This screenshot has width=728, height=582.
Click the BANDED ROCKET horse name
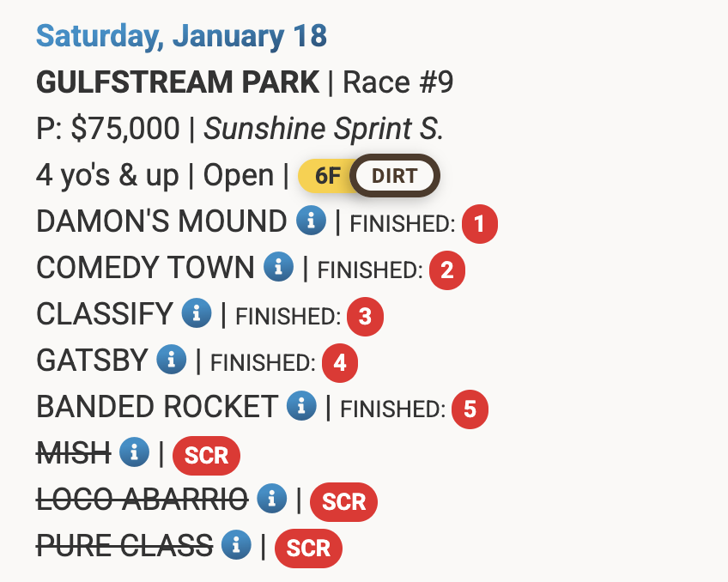pyautogui.click(x=156, y=406)
